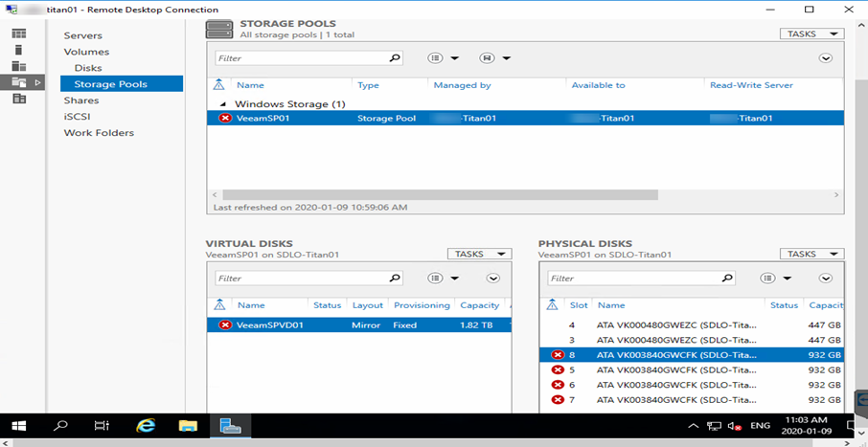868x447 pixels.
Task: Select Storage Pools navigation item
Action: (x=122, y=84)
